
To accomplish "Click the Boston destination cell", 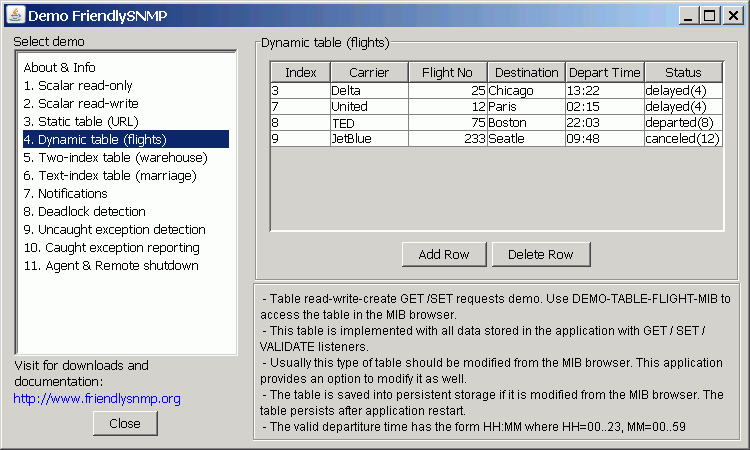I will point(526,122).
